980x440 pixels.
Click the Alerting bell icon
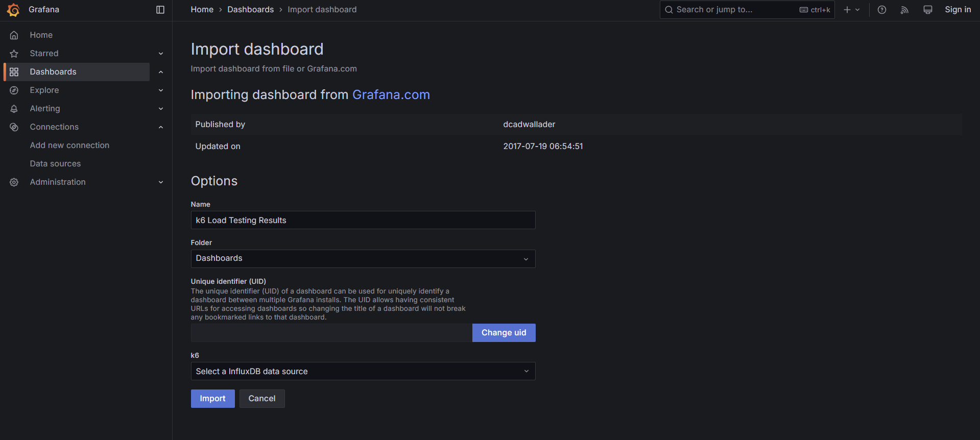14,109
